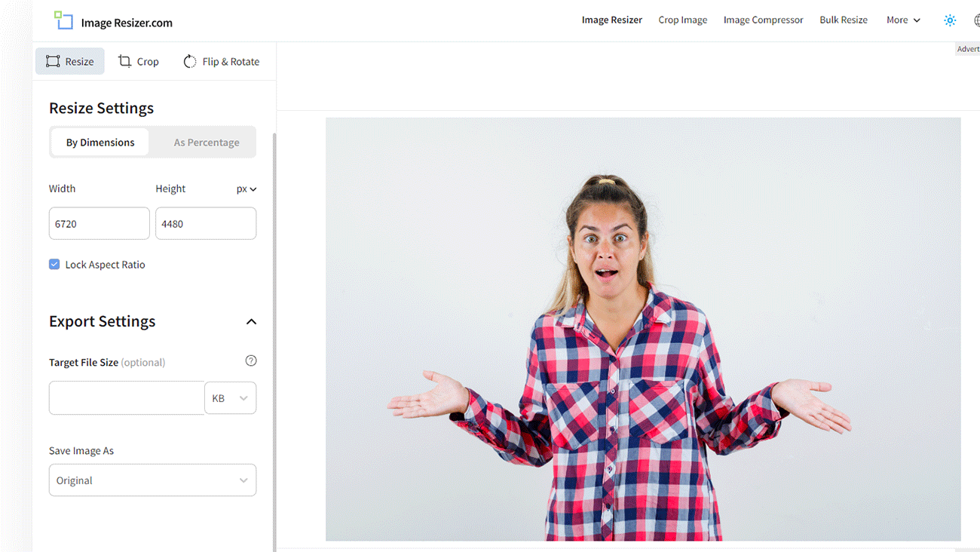Go to the Crop Image page
The width and height of the screenshot is (980, 552).
point(683,20)
